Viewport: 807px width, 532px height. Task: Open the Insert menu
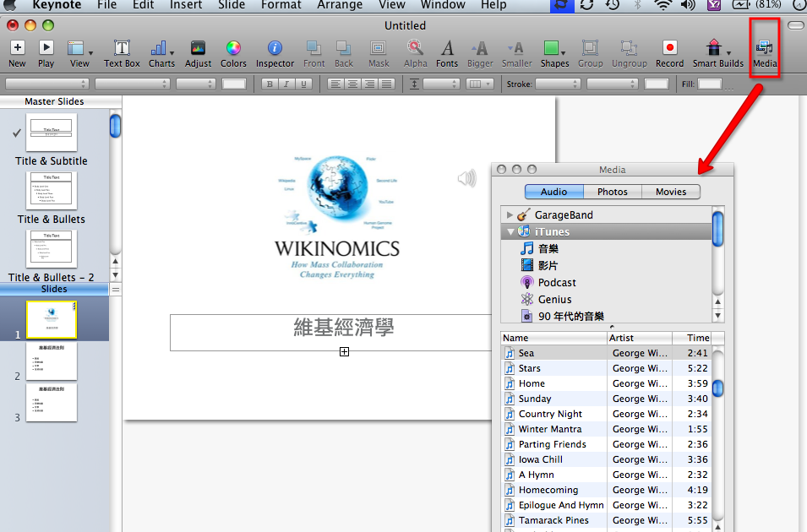tap(186, 5)
